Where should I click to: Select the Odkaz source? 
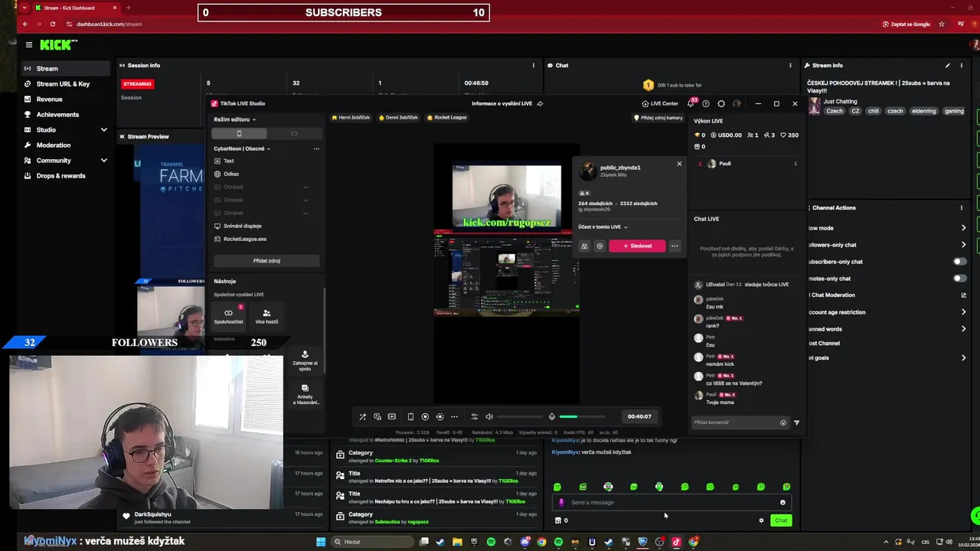[231, 174]
